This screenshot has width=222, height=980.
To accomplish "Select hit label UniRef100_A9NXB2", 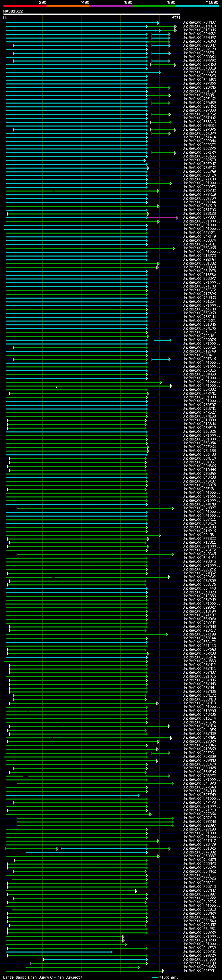I will (199, 34).
